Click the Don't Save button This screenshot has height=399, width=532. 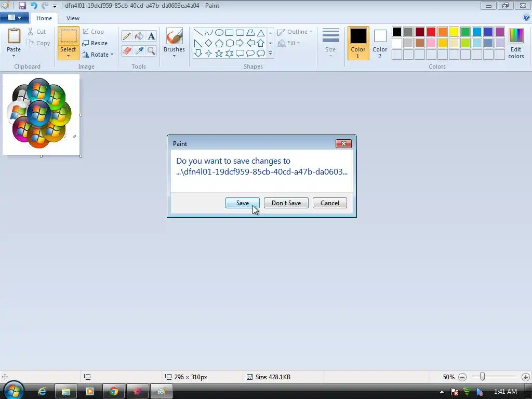coord(286,203)
